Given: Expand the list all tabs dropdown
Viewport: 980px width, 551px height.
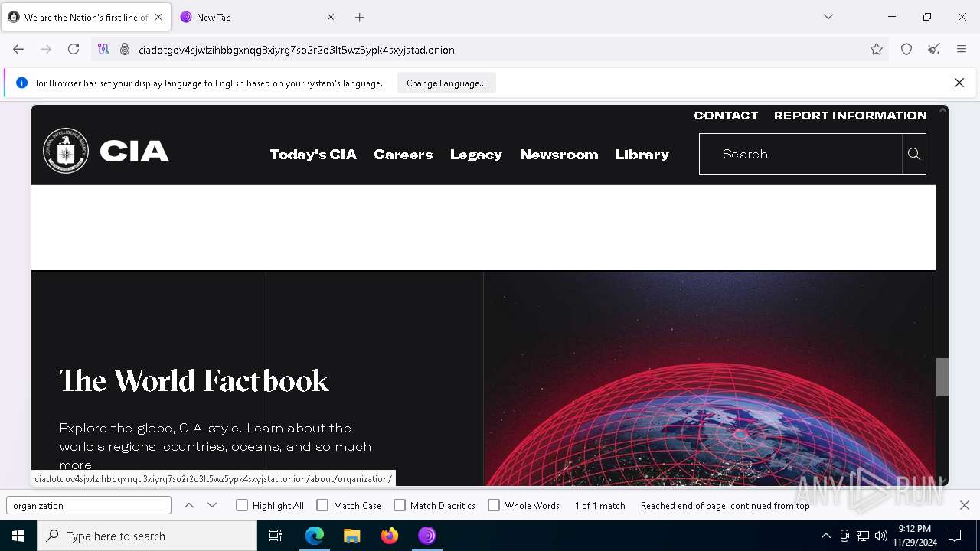Looking at the screenshot, I should tap(828, 17).
